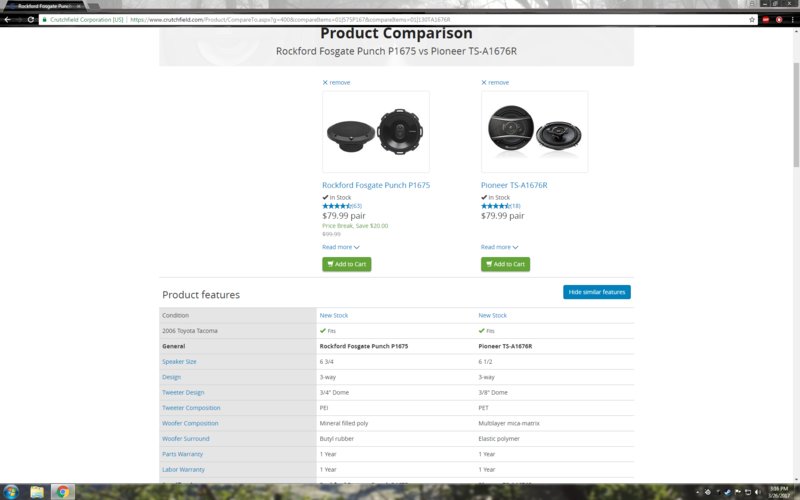Open the volume speaker tray icon
This screenshot has height=500, width=800.
(758, 492)
